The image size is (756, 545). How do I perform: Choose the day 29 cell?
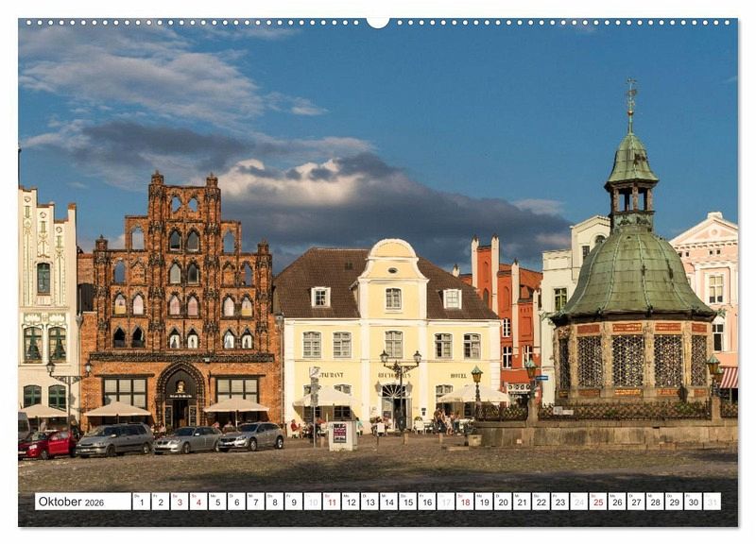coord(675,502)
